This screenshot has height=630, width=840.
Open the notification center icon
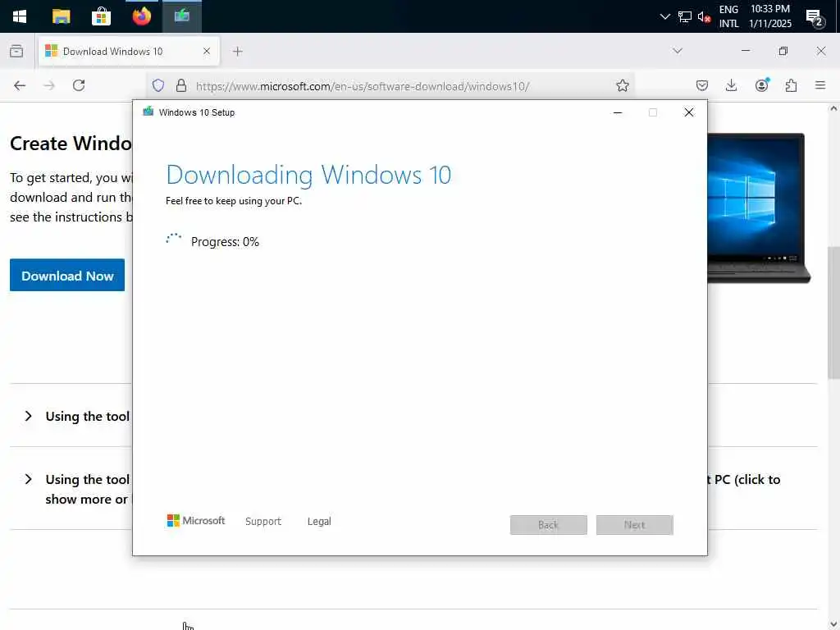point(815,17)
